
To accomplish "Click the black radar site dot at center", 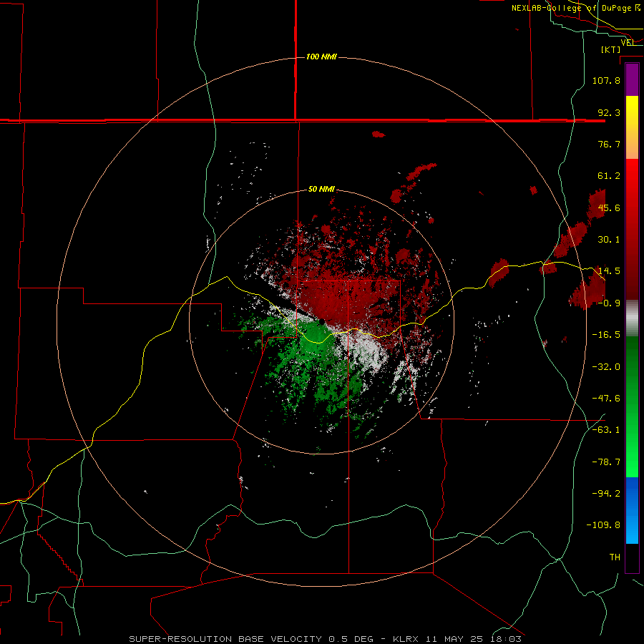I will point(323,321).
